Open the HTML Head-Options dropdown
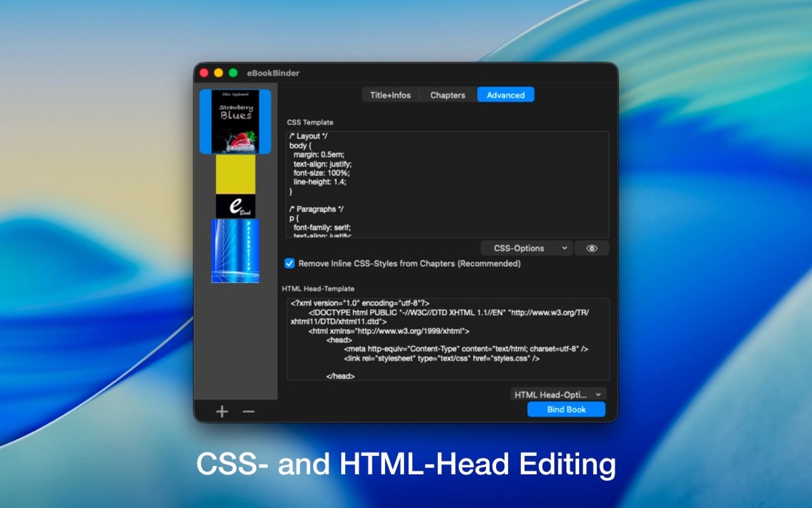812x508 pixels. (558, 394)
